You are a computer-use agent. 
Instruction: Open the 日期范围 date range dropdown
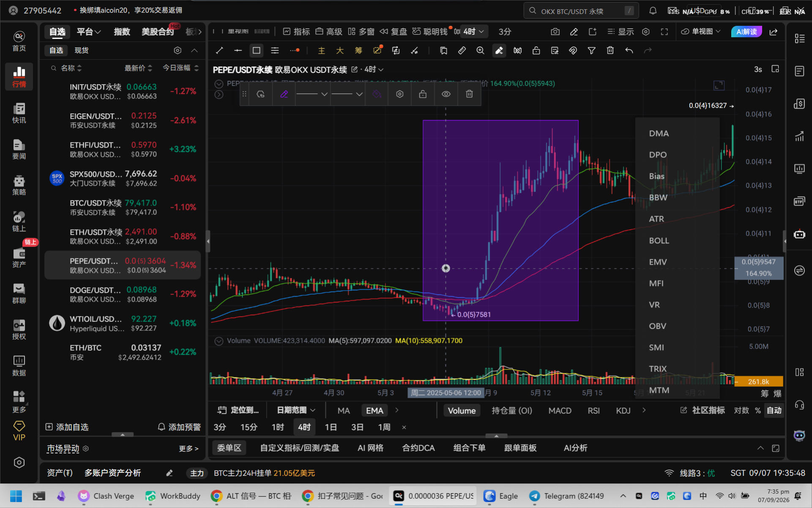[296, 410]
